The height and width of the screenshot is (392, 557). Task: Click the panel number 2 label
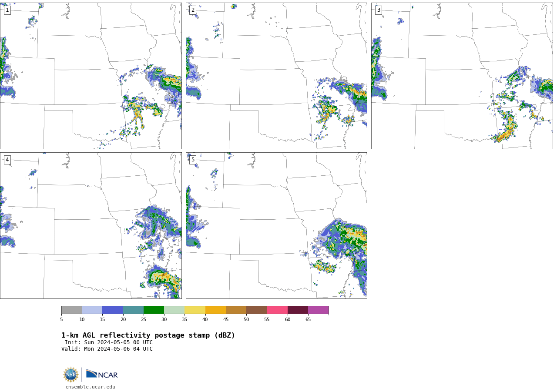click(x=193, y=10)
